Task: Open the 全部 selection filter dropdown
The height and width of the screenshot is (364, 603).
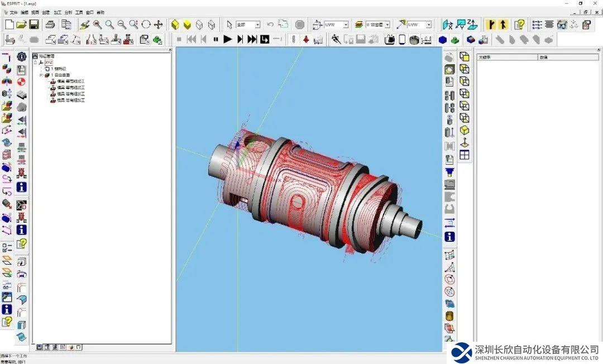Action: [257, 25]
